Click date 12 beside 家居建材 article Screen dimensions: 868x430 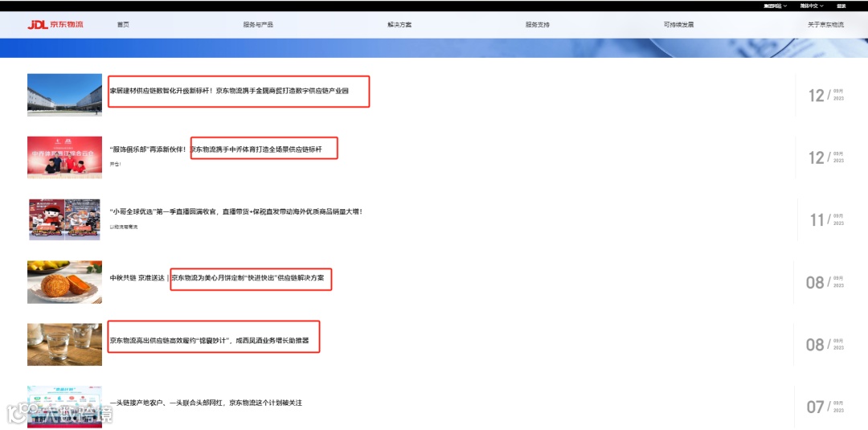tap(826, 95)
